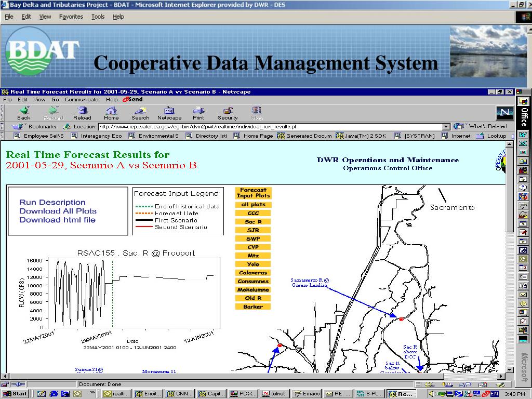The height and width of the screenshot is (399, 532).
Task: Open Netscape View menu
Action: pyautogui.click(x=39, y=99)
